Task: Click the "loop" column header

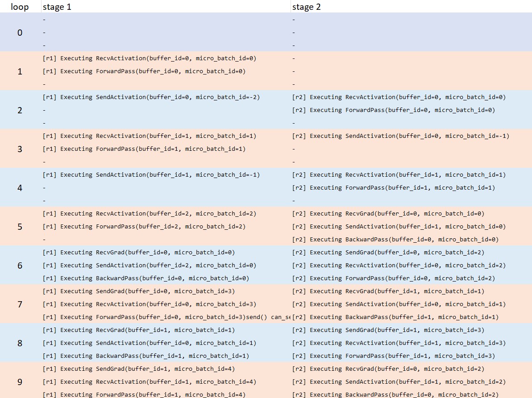Action: coord(20,7)
